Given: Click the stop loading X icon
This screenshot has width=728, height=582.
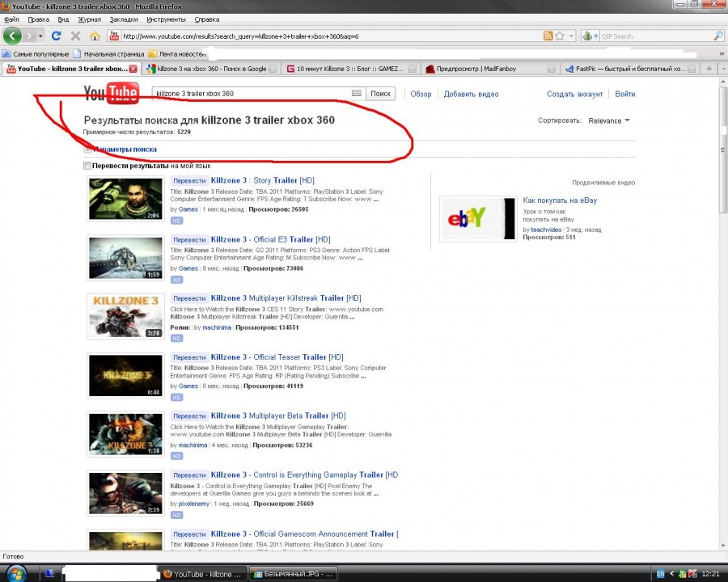Looking at the screenshot, I should (75, 36).
